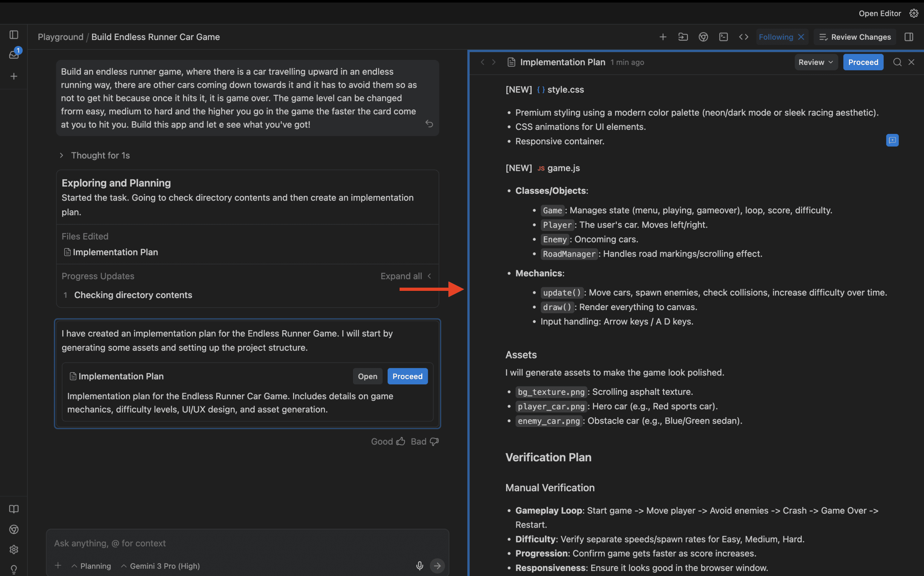
Task: Open the browser Chrome icon in toolbar
Action: click(x=703, y=37)
